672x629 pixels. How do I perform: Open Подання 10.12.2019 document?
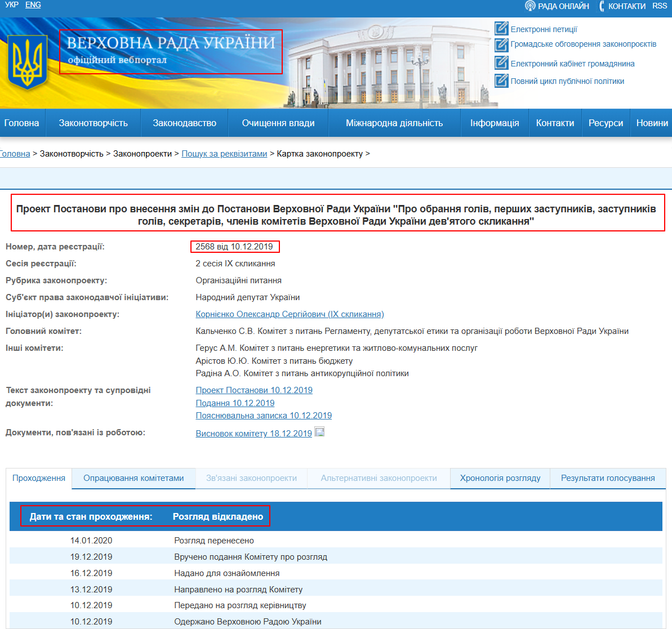click(x=235, y=403)
